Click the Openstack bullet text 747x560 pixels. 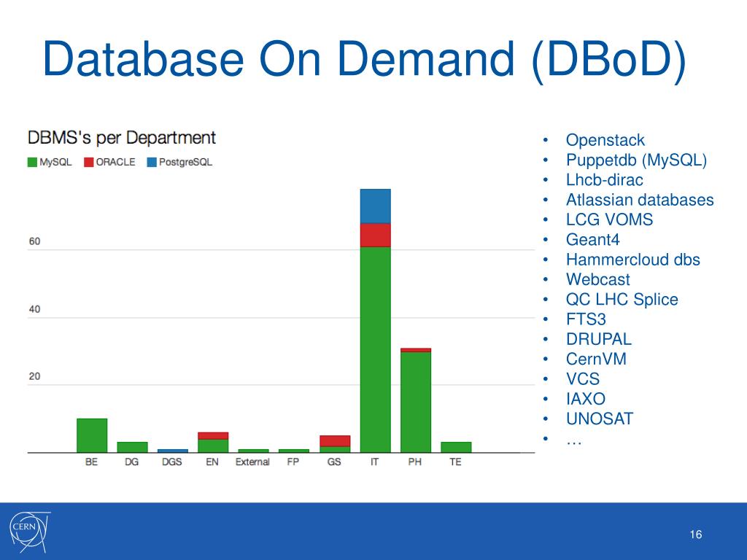coord(605,140)
